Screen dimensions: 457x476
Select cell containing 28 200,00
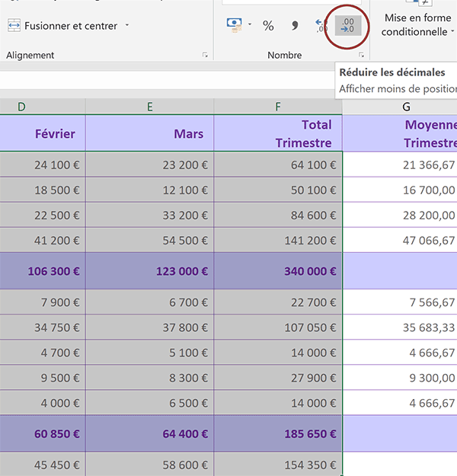(x=400, y=215)
